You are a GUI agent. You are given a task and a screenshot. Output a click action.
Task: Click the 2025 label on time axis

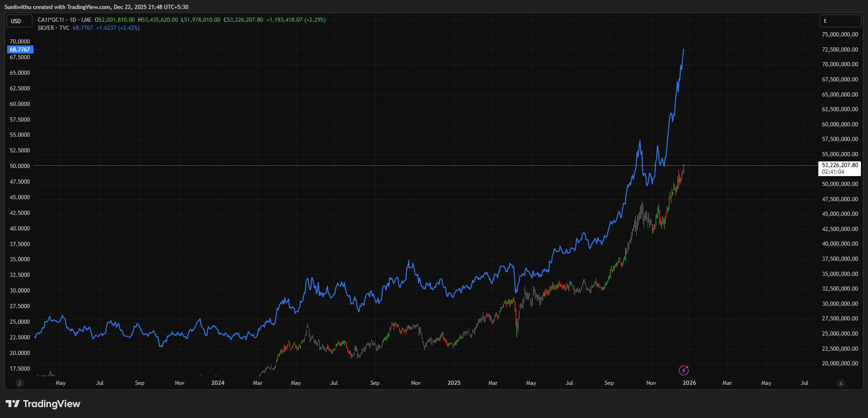(454, 383)
